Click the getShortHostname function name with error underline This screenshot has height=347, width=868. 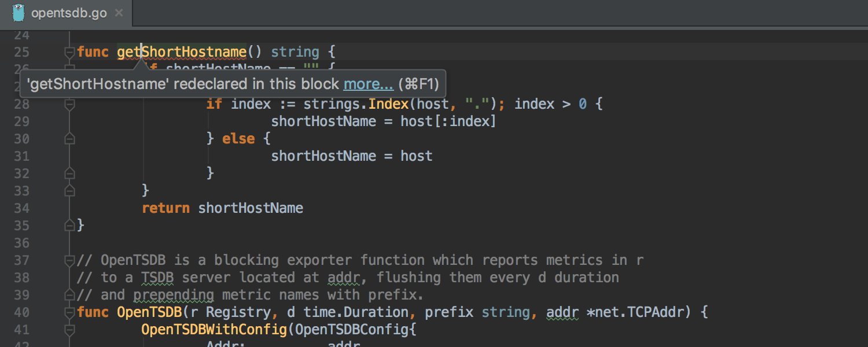point(182,52)
